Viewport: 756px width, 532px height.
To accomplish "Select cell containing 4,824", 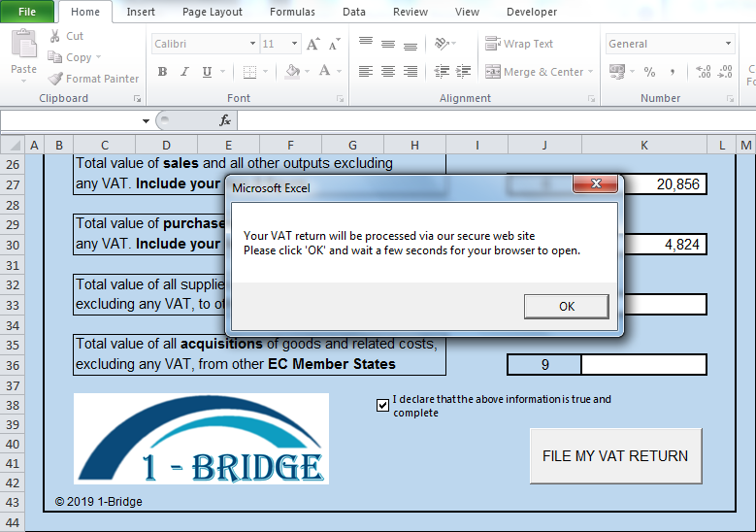I will click(x=666, y=245).
